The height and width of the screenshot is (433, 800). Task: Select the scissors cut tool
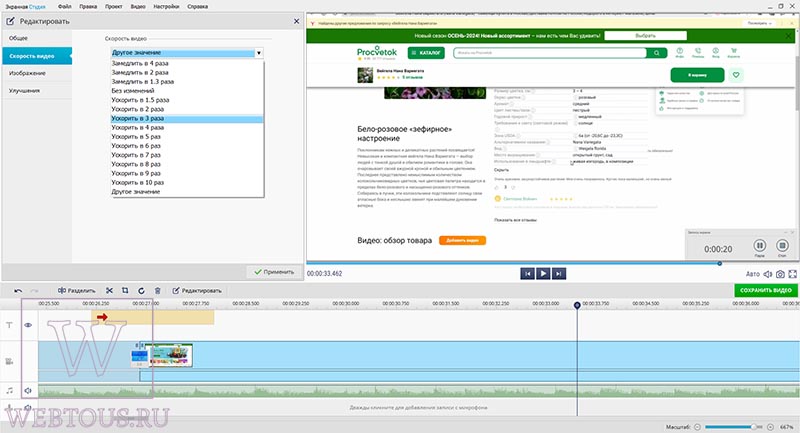pos(109,291)
